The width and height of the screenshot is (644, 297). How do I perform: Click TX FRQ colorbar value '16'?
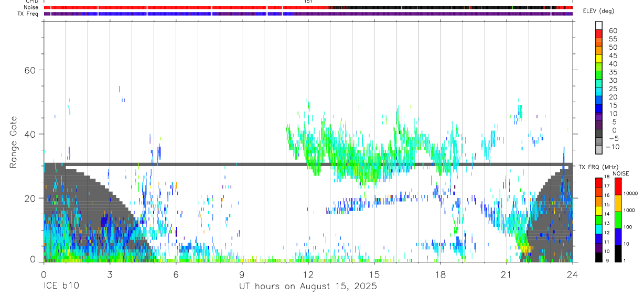tap(607, 195)
